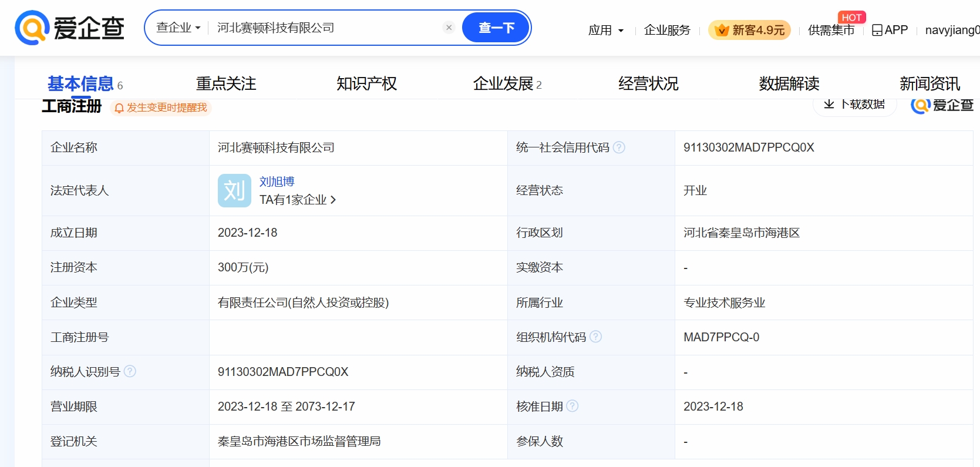Expand TA有1家企业 link
This screenshot has height=467, width=980.
tap(298, 200)
